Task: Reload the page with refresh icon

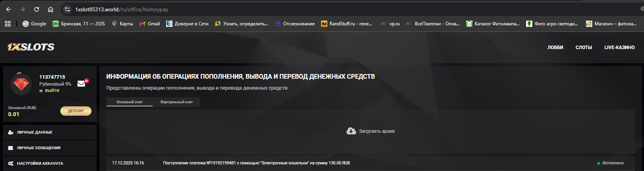Action: pos(37,9)
